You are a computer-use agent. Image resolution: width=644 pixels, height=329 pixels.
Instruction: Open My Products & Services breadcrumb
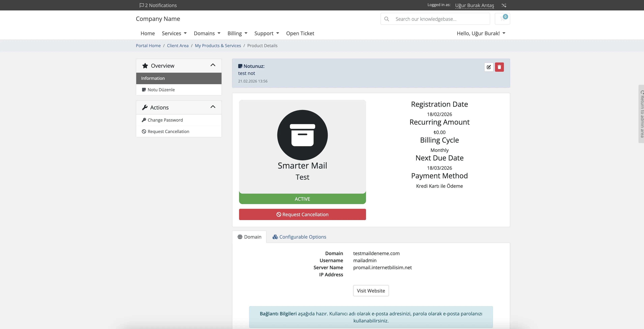pos(218,45)
